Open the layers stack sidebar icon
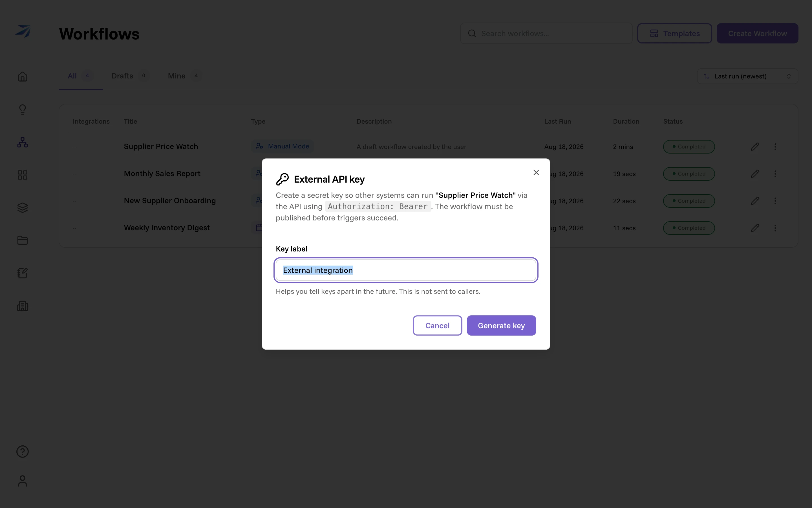The height and width of the screenshot is (508, 812). pyautogui.click(x=23, y=208)
